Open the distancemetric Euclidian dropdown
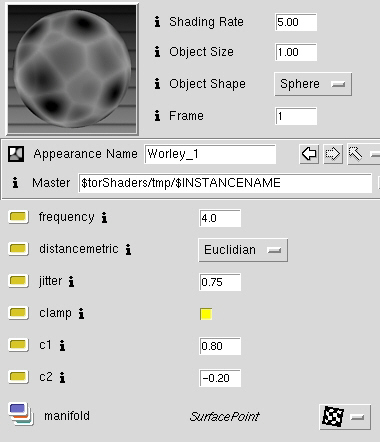This screenshot has width=380, height=442. tap(243, 250)
